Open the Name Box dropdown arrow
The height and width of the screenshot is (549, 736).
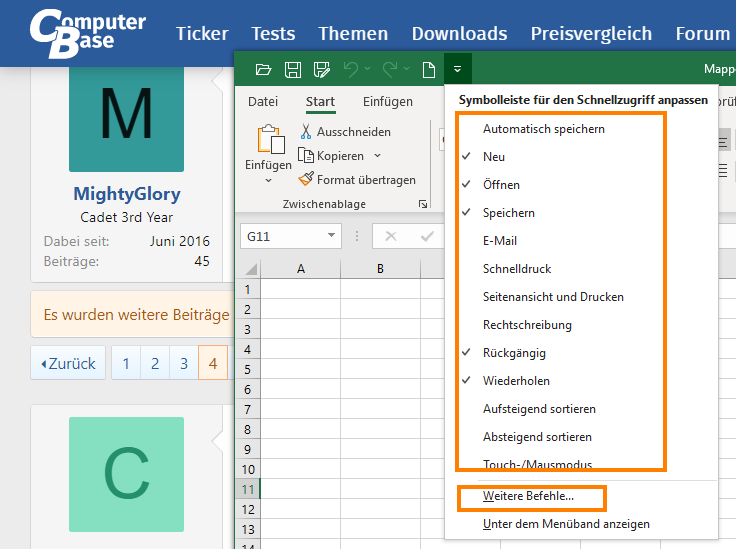pyautogui.click(x=331, y=236)
